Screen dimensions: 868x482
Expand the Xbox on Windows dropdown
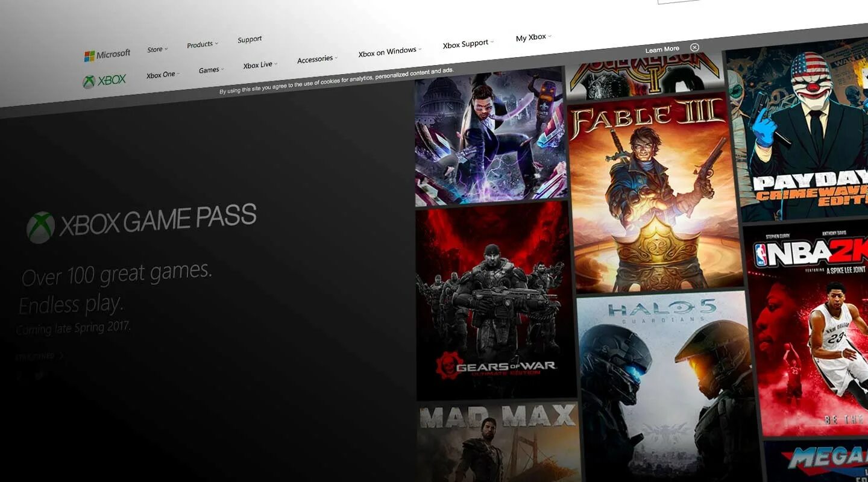390,52
